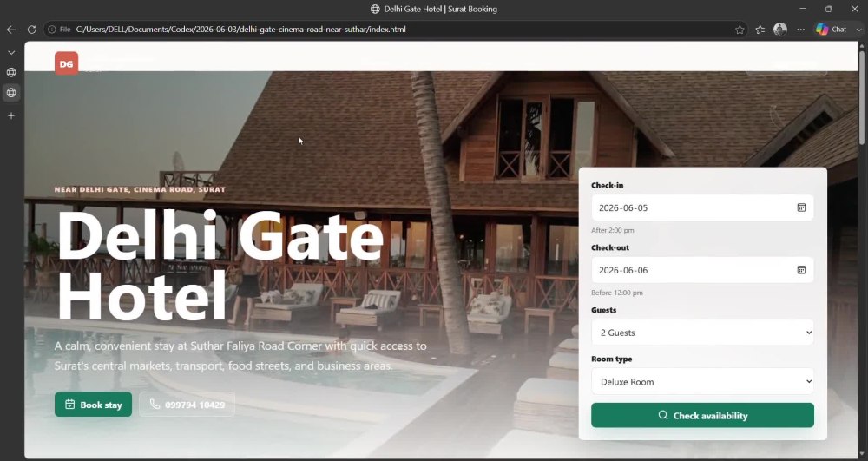Add page to favorites with the star
Screen dimensions: 868x461
click(x=740, y=30)
